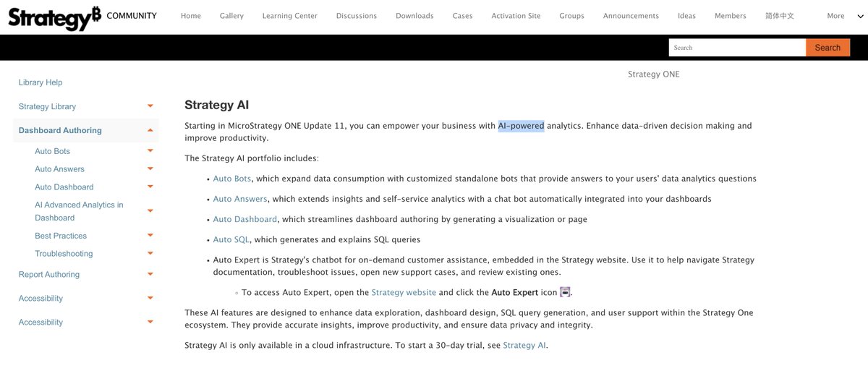This screenshot has width=868, height=376.
Task: Open Auto Bots sidebar item
Action: pyautogui.click(x=52, y=151)
